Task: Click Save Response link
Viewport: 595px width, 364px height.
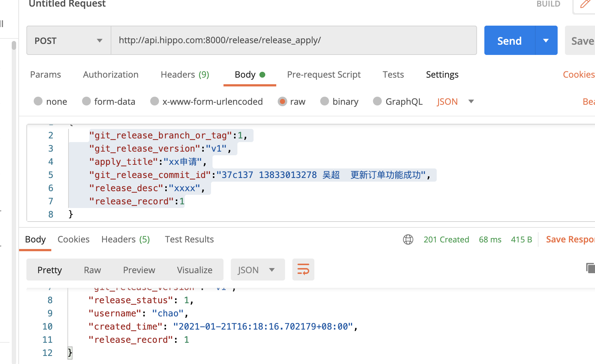Action: tap(570, 239)
